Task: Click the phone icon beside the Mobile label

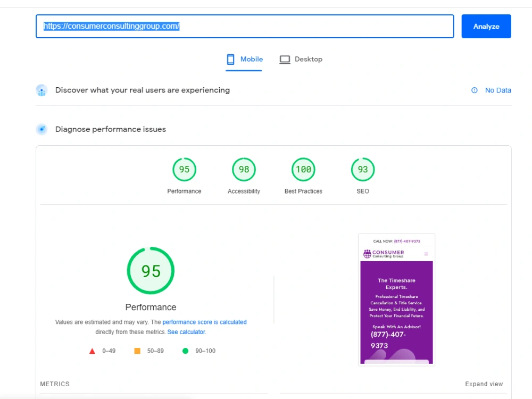Action: [230, 59]
